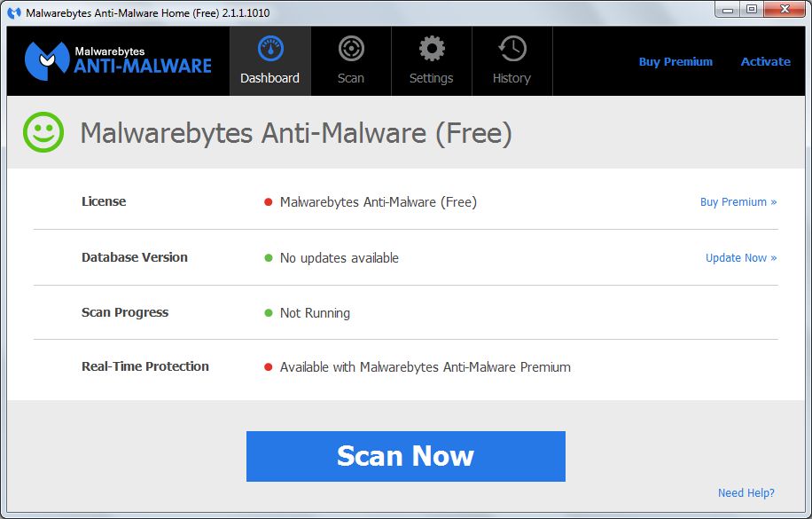812x519 pixels.
Task: Click the red Real-Time Protection status dot
Action: pyautogui.click(x=268, y=366)
